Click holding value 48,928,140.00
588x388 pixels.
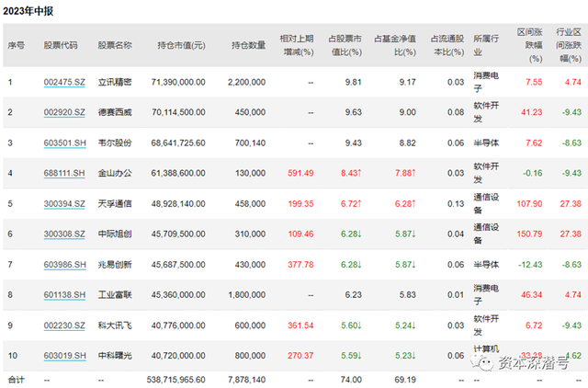[178, 204]
